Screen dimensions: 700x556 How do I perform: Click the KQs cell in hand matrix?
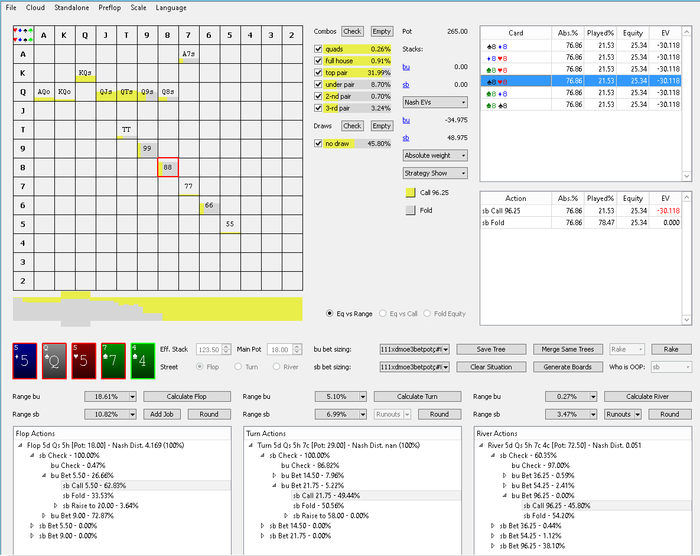tap(85, 73)
